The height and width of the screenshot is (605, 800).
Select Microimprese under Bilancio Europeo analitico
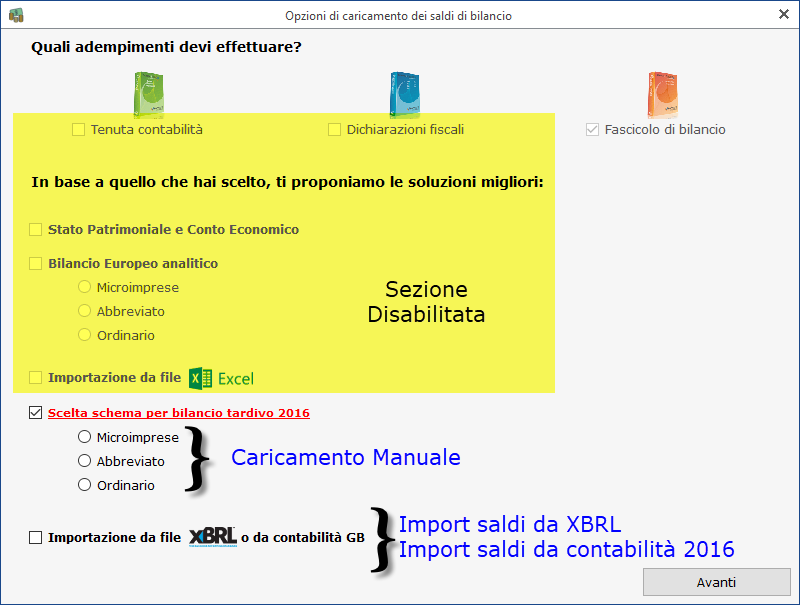click(85, 287)
